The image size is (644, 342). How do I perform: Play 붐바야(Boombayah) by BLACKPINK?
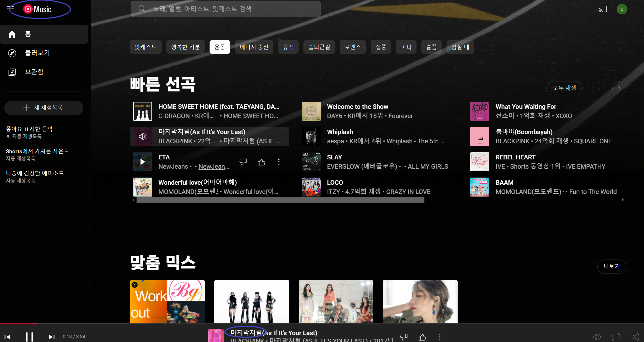480,136
